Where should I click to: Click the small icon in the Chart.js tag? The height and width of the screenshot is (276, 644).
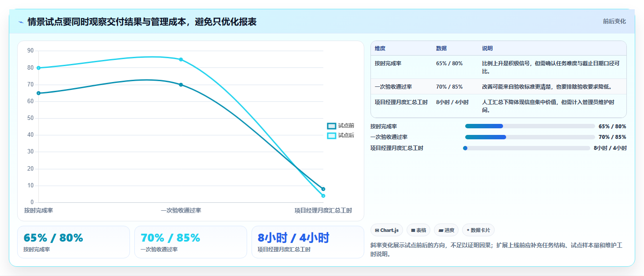(377, 230)
